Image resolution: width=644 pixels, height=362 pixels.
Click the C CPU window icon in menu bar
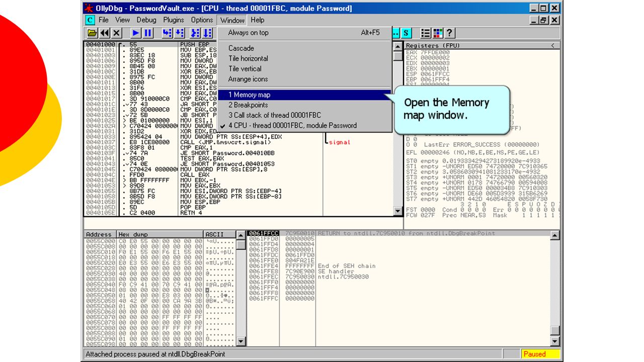click(90, 20)
